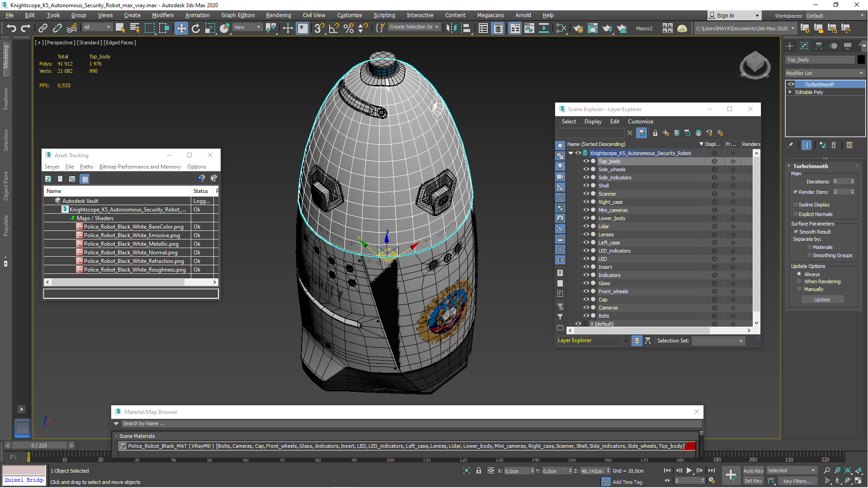The width and height of the screenshot is (868, 488).
Task: Open the Motion panel icon
Action: [x=833, y=46]
